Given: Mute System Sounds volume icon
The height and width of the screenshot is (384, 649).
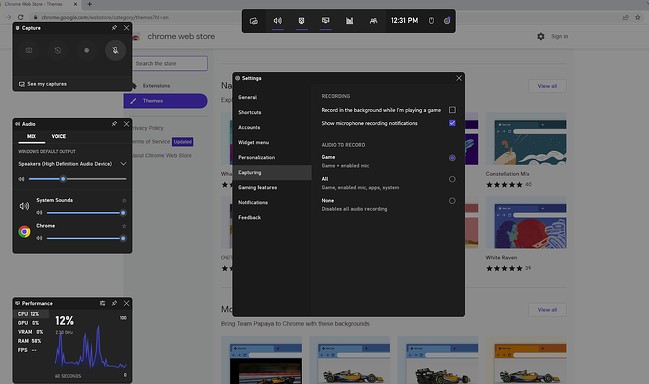Looking at the screenshot, I should 39,213.
